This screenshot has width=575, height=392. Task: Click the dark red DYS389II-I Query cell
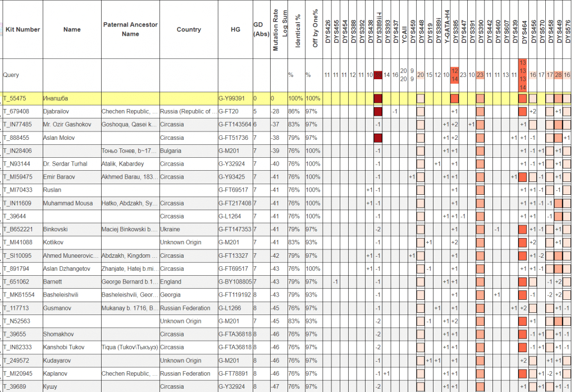pos(378,75)
